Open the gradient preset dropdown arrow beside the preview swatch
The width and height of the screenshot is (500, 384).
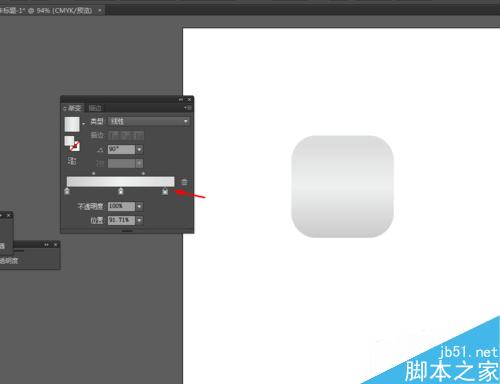pyautogui.click(x=83, y=124)
